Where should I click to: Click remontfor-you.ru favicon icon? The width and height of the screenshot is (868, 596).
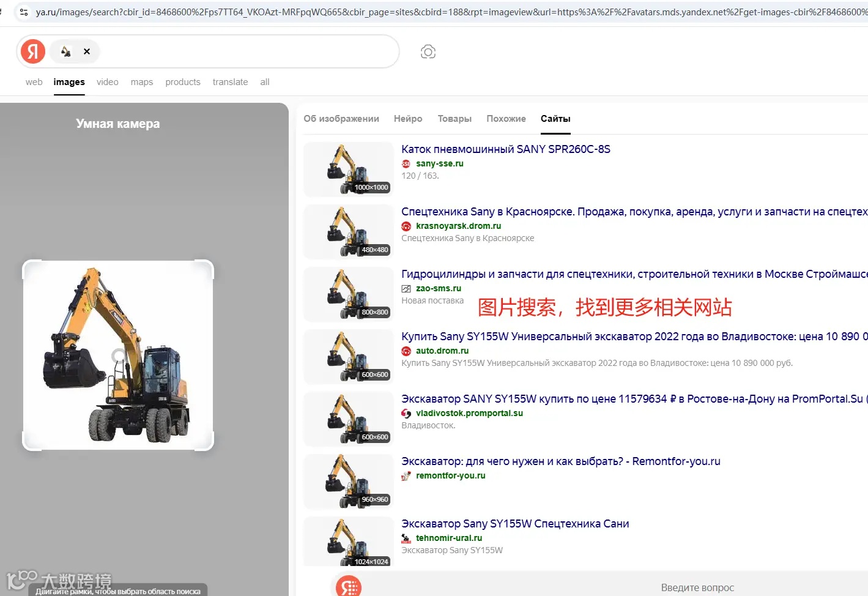point(406,476)
